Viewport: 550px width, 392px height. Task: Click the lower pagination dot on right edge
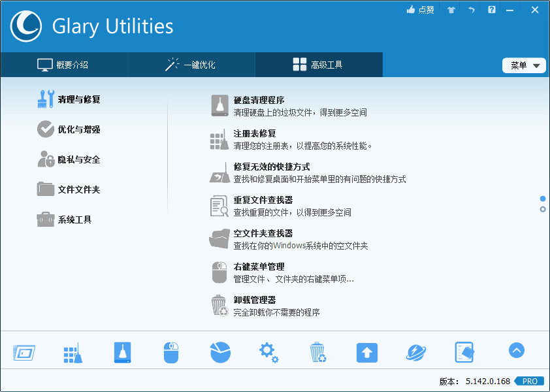click(542, 208)
